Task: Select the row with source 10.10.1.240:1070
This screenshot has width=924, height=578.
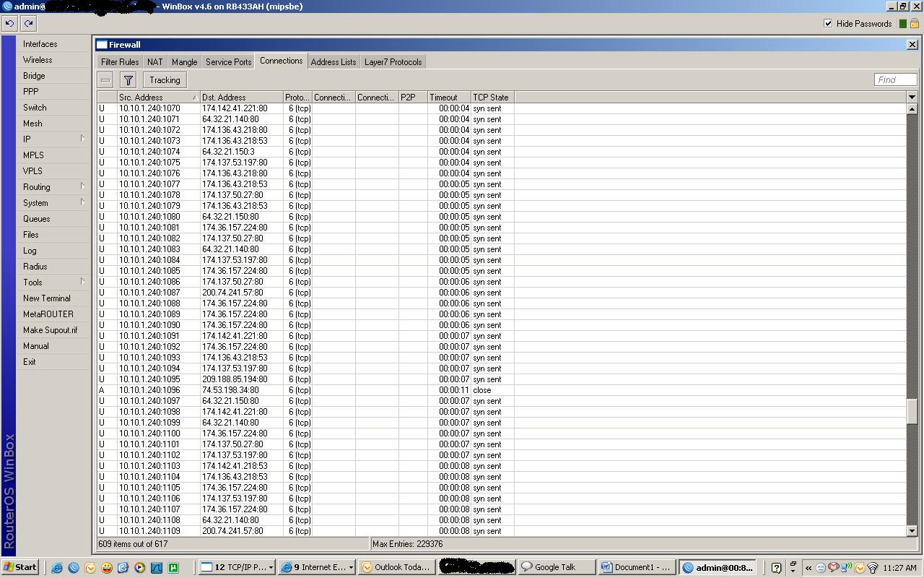Action: 502,108
